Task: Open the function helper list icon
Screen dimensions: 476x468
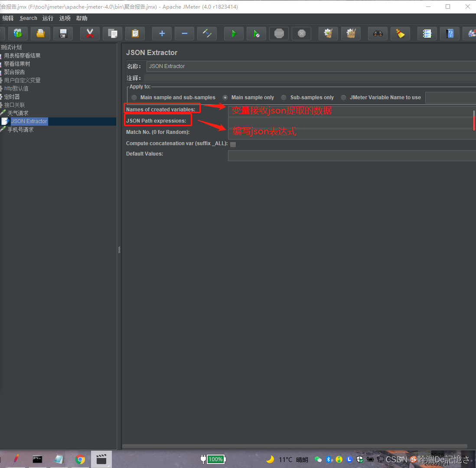Action: pyautogui.click(x=427, y=33)
